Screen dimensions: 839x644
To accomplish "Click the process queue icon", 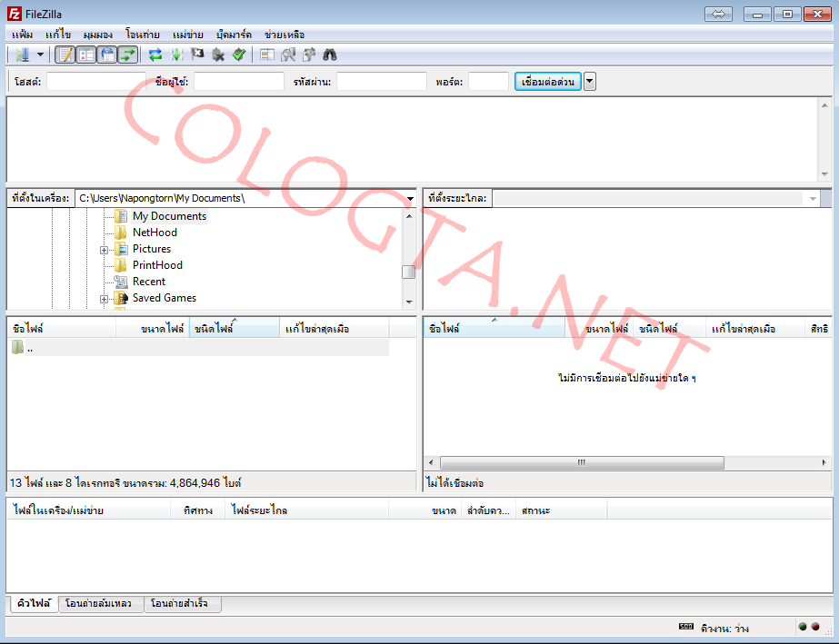I will (176, 54).
